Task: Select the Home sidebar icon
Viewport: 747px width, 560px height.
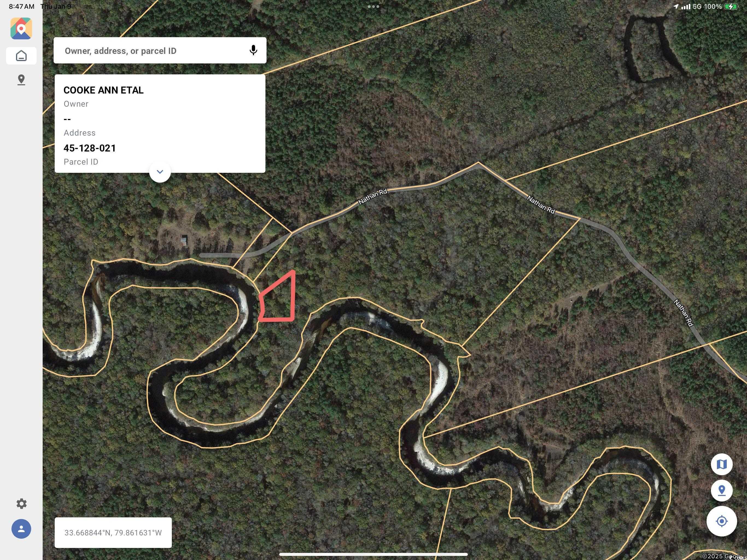Action: pyautogui.click(x=21, y=56)
